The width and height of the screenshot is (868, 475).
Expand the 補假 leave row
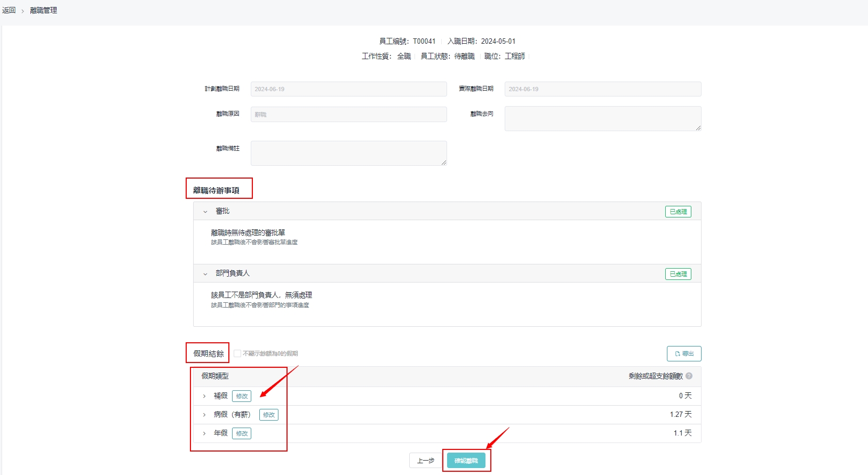point(204,396)
